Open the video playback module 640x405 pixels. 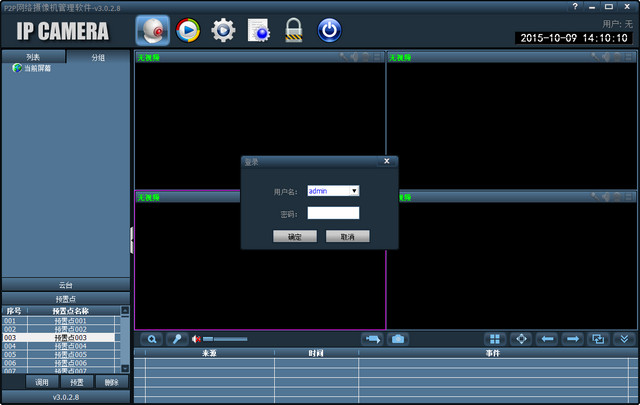click(187, 30)
